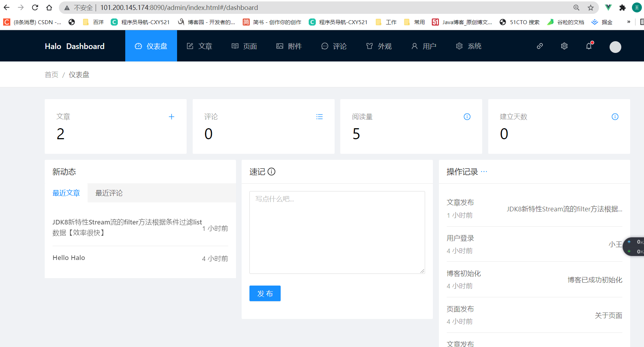Image resolution: width=644 pixels, height=347 pixels.
Task: Click the link icon in header
Action: click(x=540, y=46)
